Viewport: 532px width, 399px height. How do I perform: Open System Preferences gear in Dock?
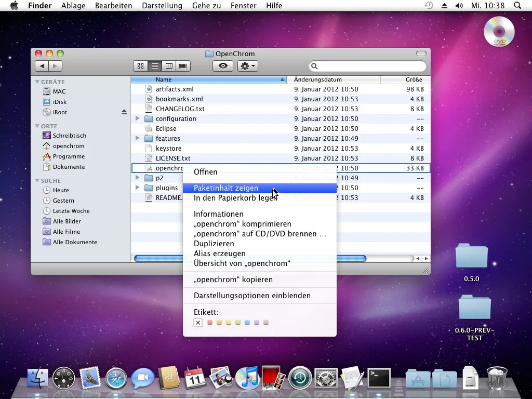(x=326, y=378)
